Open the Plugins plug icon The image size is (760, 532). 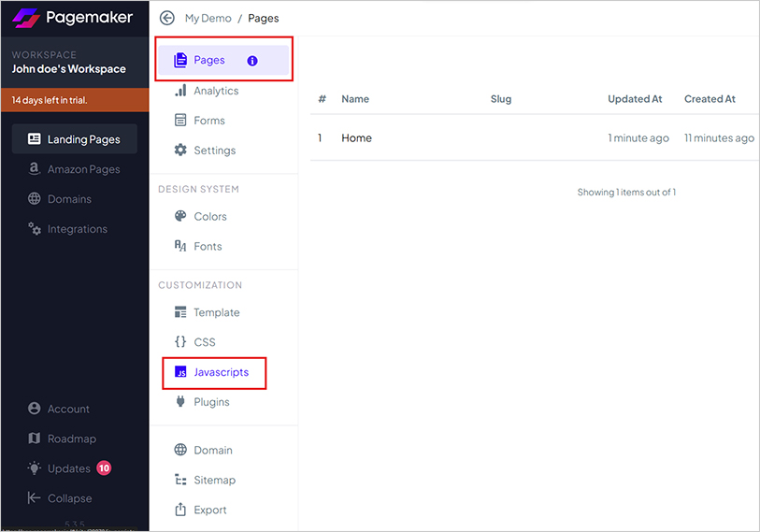(x=180, y=402)
